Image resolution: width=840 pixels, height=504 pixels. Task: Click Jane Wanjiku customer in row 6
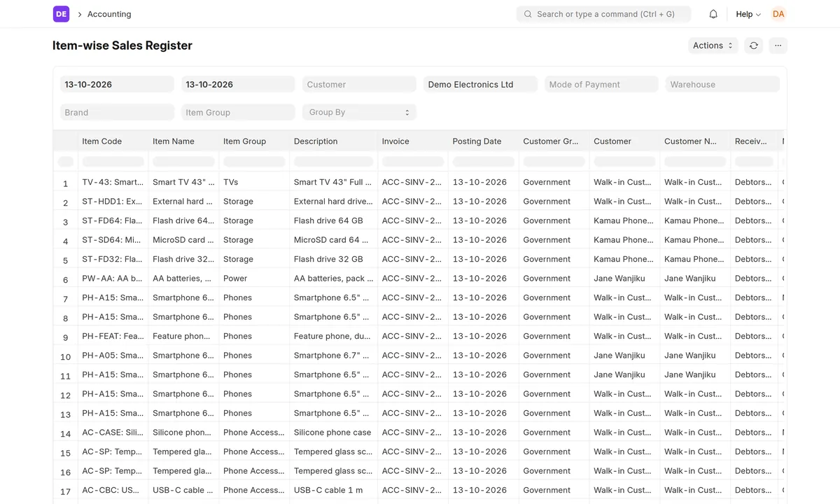[x=625, y=278]
